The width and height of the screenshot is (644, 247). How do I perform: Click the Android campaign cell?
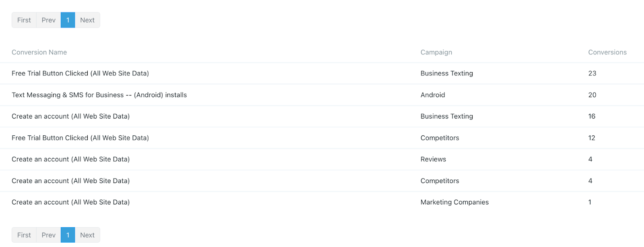pos(433,95)
